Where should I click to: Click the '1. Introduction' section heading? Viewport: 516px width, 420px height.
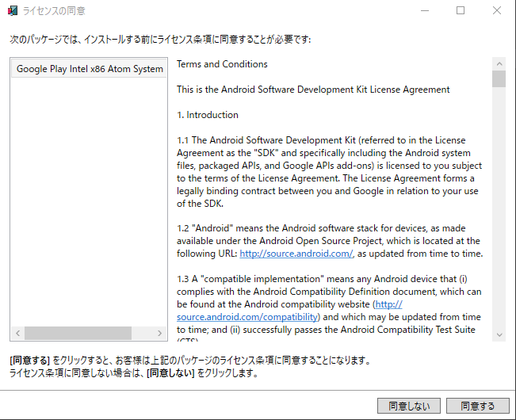(208, 115)
